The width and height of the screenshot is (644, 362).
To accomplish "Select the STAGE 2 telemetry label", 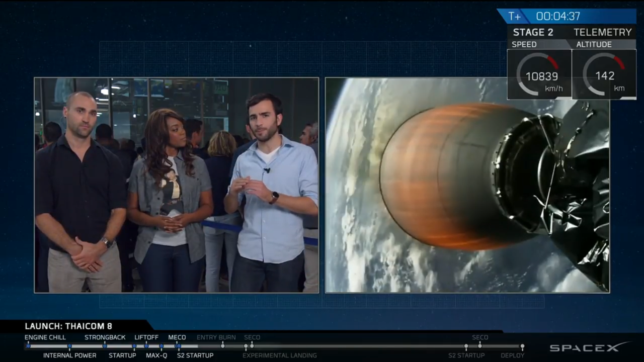I will pos(533,32).
